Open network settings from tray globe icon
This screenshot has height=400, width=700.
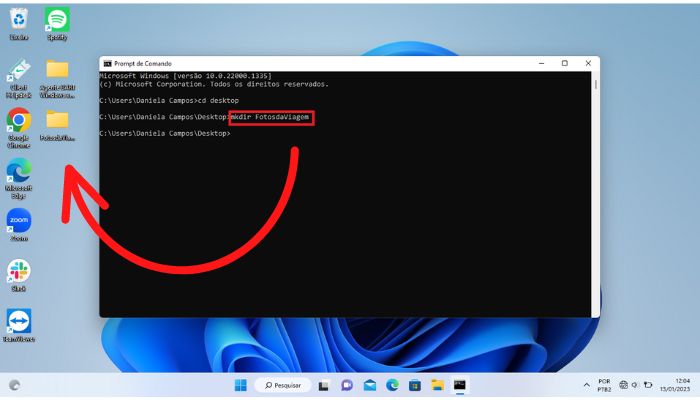tap(624, 385)
